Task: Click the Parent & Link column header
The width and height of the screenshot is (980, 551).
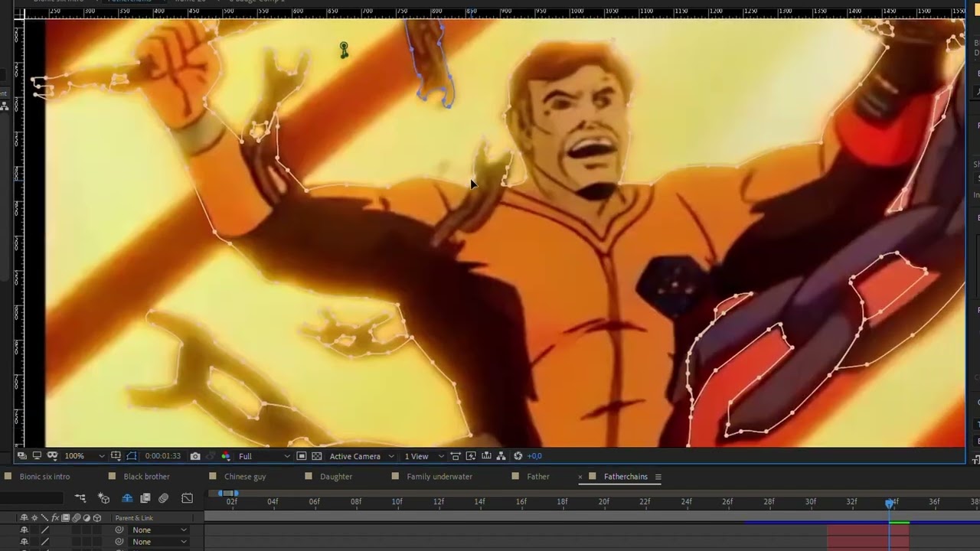Action: point(134,518)
